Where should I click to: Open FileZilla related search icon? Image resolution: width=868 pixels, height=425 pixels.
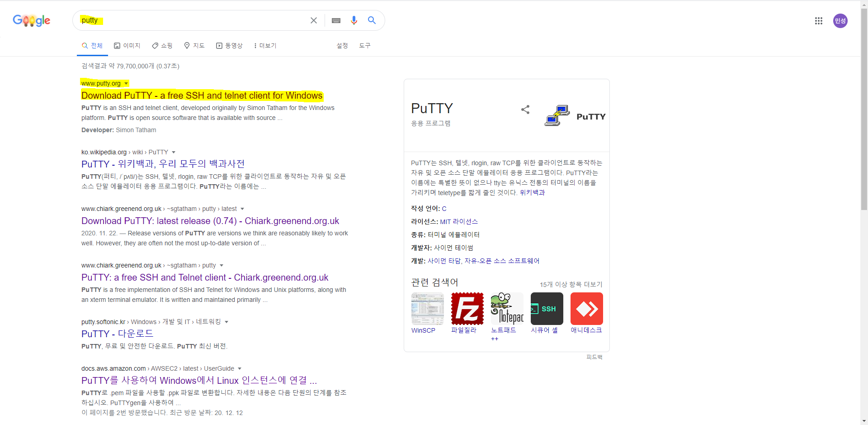click(467, 309)
